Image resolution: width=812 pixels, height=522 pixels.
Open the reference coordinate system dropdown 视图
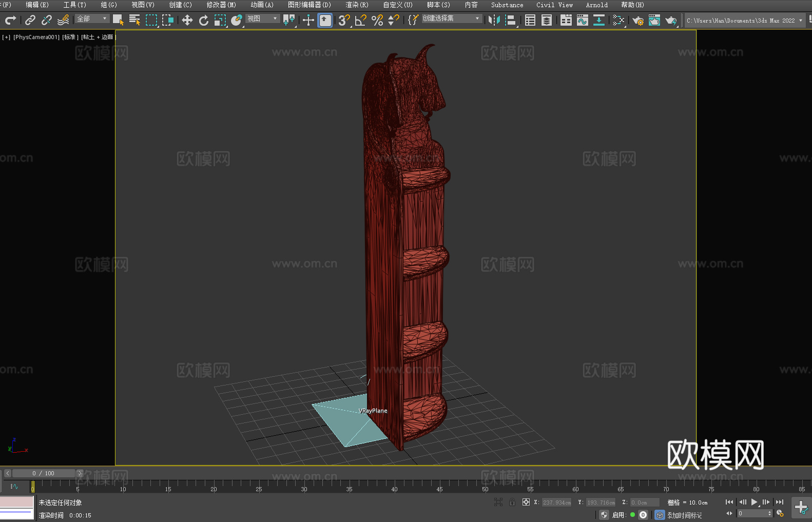click(262, 18)
